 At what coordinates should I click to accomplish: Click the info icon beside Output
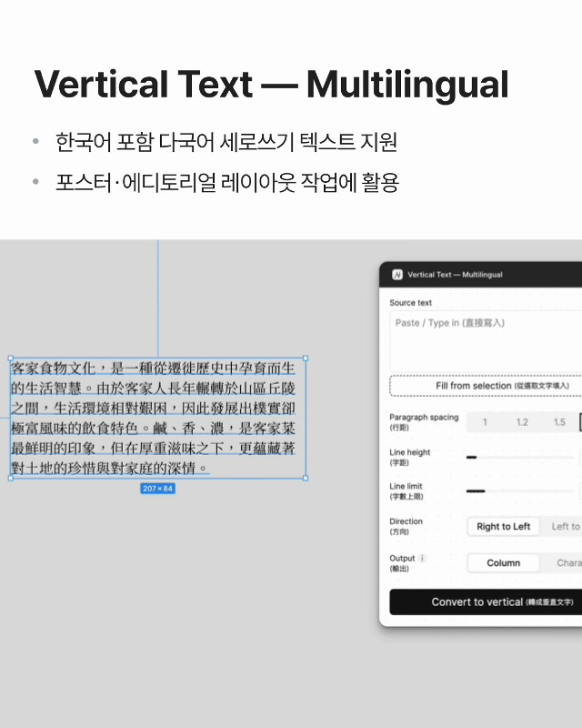[x=422, y=558]
